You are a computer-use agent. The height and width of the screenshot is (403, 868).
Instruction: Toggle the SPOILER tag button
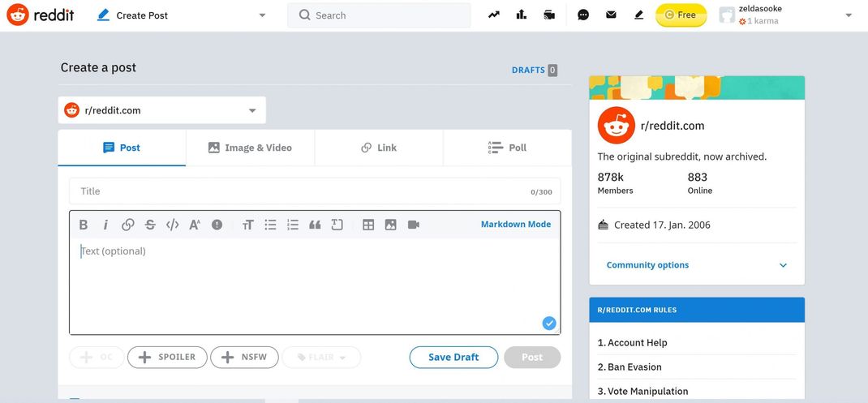coord(167,358)
